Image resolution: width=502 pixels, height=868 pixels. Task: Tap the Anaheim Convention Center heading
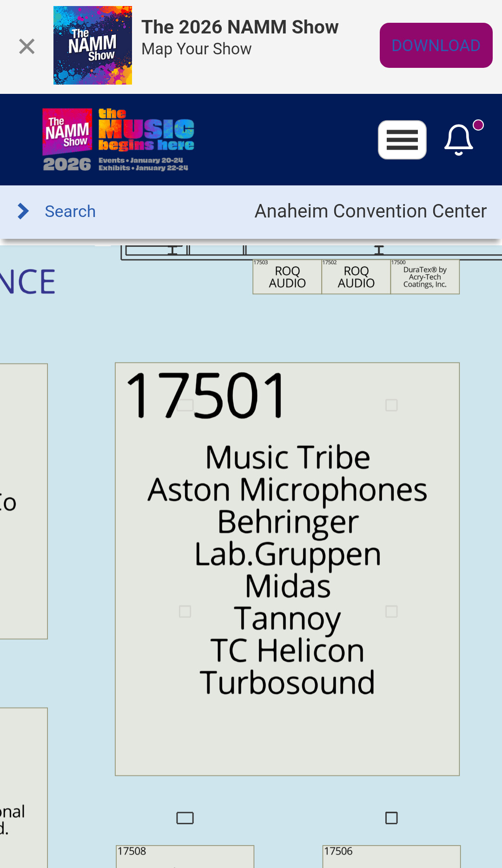(370, 211)
